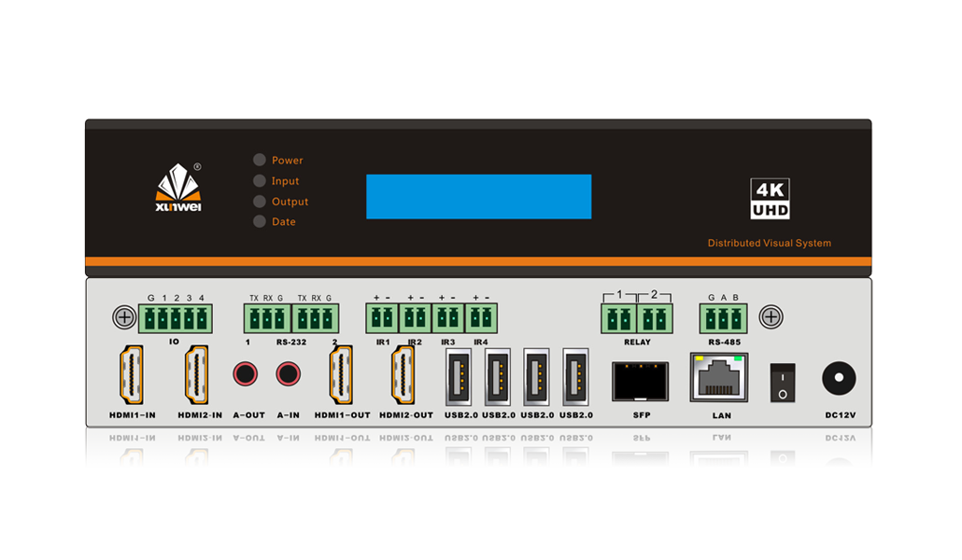Screen dimensions: 962x560
Task: Select the red A-OUT audio jack
Action: tap(246, 375)
